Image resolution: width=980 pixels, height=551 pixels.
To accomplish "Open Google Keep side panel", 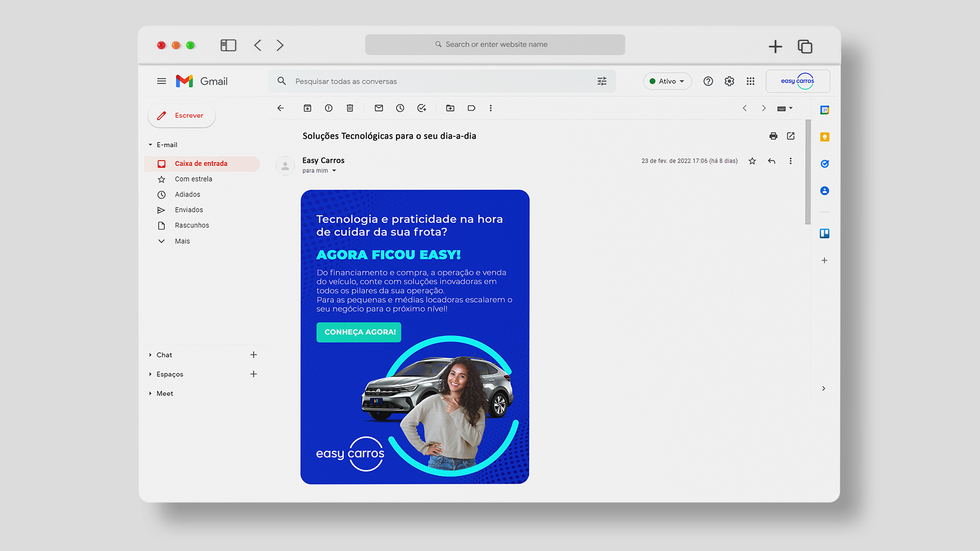I will 825,137.
